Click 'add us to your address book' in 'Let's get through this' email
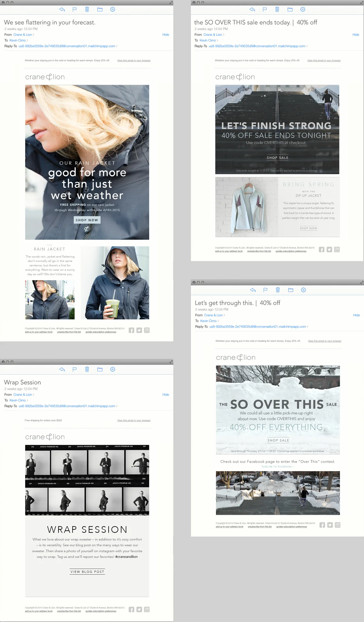The height and width of the screenshot is (622, 364). tap(230, 527)
